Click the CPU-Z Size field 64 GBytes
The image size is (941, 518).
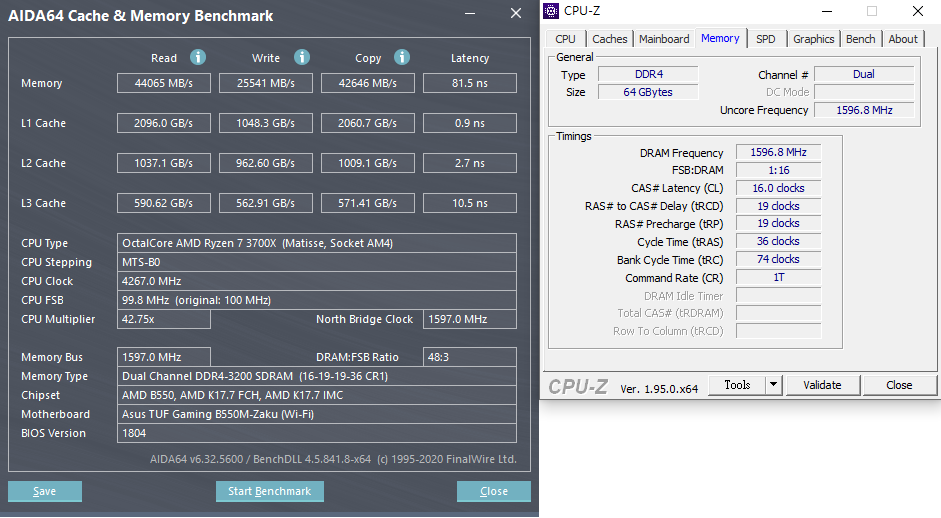pyautogui.click(x=648, y=92)
